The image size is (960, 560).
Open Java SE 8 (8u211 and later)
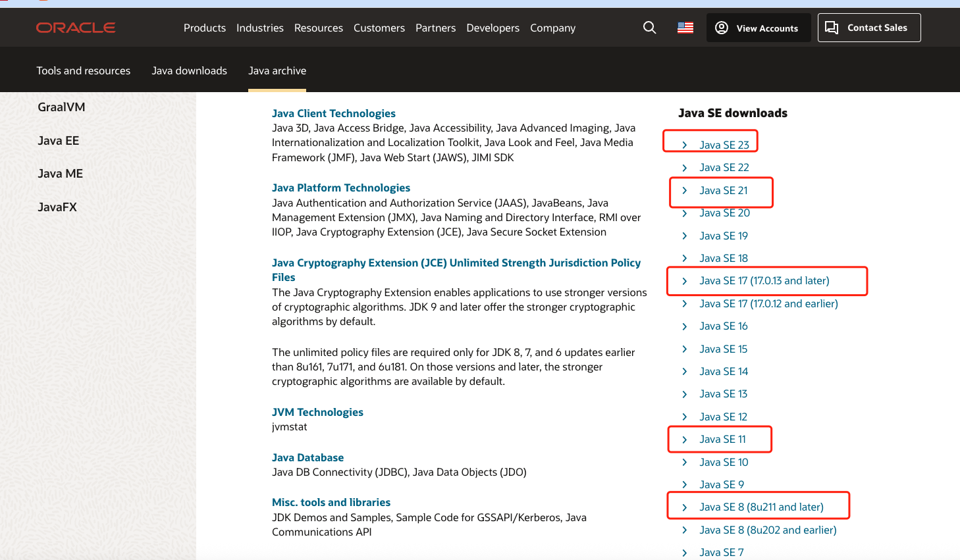pos(762,507)
